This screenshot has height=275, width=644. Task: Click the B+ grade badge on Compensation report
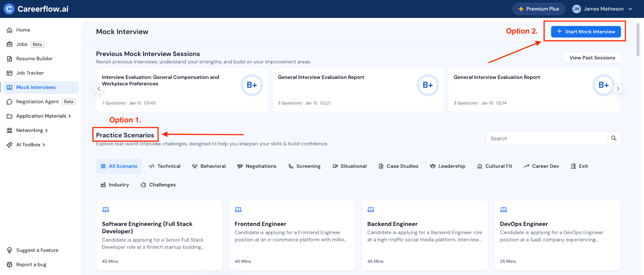click(252, 85)
